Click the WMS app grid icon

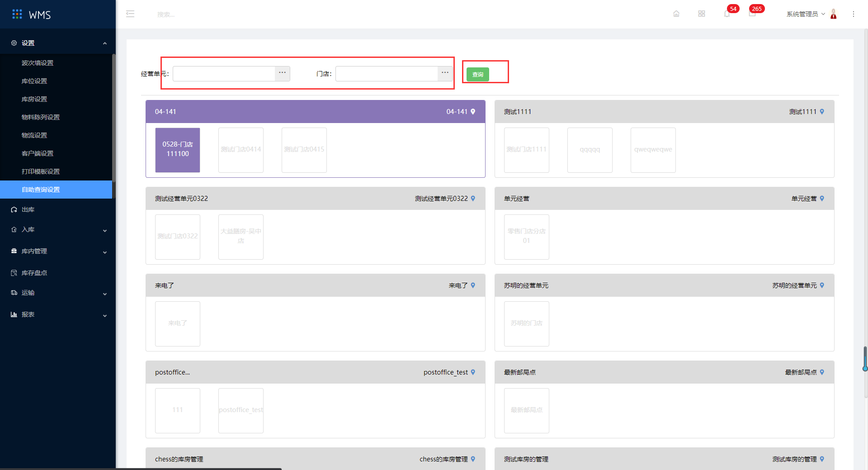[x=17, y=14]
